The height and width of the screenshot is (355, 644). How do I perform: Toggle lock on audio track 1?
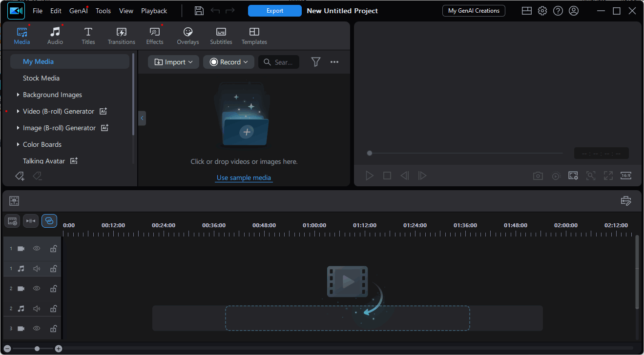pos(53,269)
